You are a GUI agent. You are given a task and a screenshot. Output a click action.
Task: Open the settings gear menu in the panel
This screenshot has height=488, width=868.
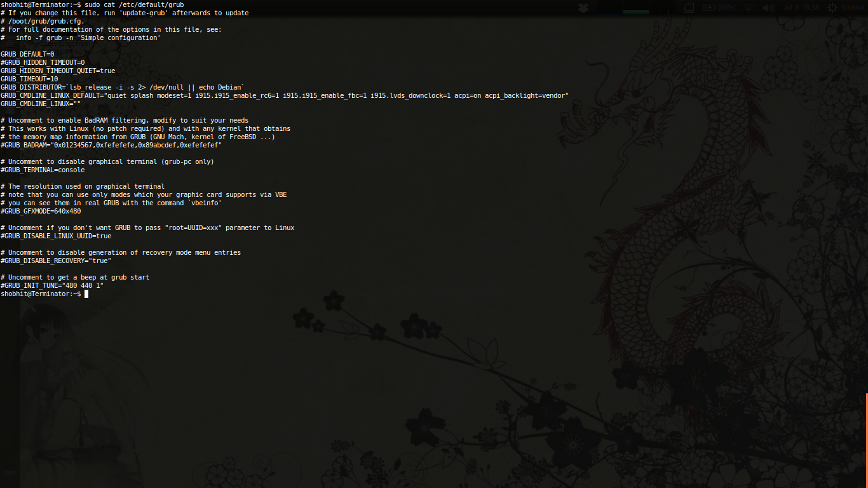(832, 7)
